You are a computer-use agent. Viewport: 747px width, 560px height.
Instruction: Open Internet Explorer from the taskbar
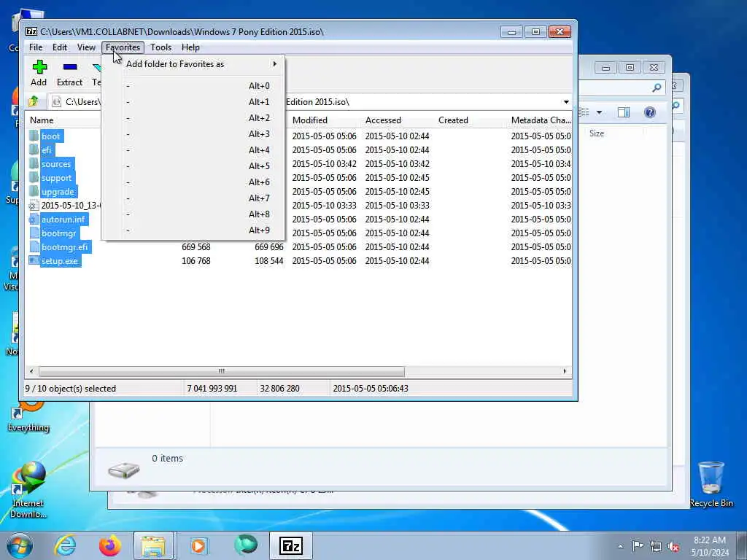click(65, 545)
